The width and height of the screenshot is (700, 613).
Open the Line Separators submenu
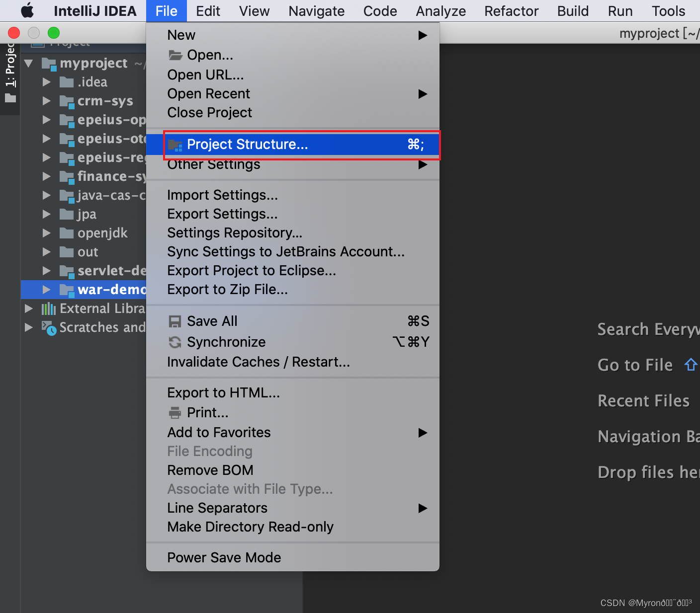tap(293, 508)
